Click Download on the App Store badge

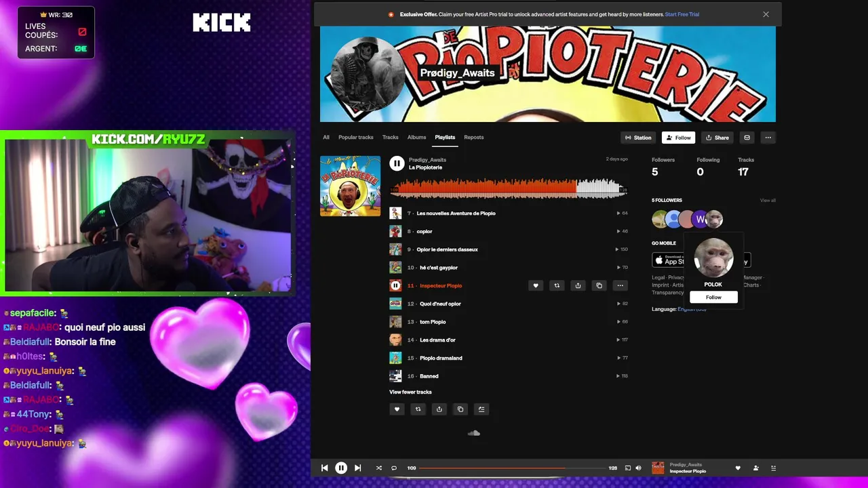pos(669,260)
